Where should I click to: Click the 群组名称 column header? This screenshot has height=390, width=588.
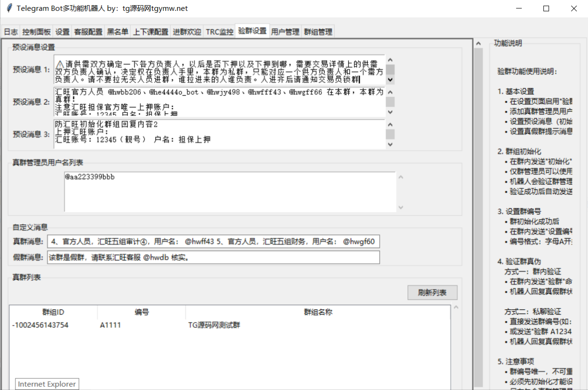click(x=318, y=312)
